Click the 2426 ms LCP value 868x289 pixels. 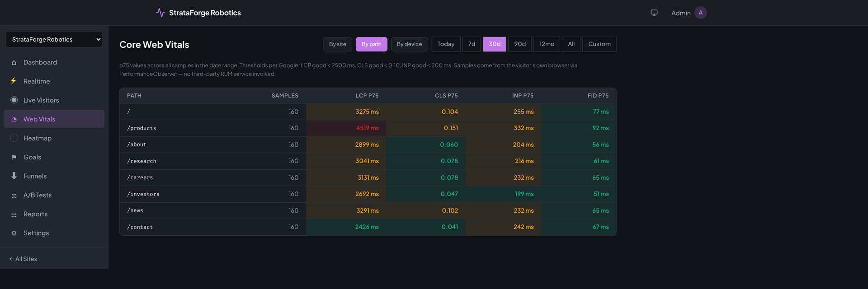tap(367, 227)
